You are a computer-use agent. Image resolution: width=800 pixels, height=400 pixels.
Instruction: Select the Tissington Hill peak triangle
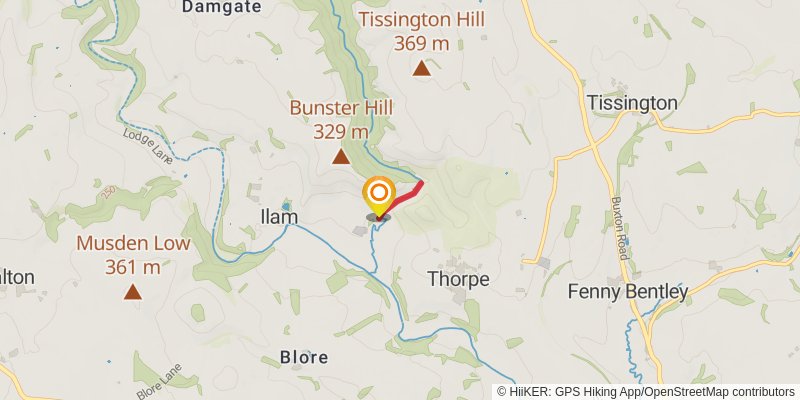point(421,68)
